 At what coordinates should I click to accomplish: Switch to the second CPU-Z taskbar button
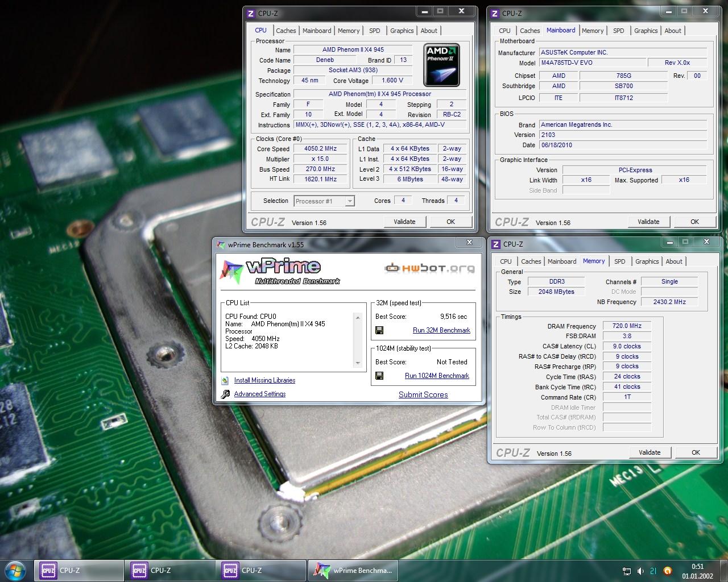point(170,570)
